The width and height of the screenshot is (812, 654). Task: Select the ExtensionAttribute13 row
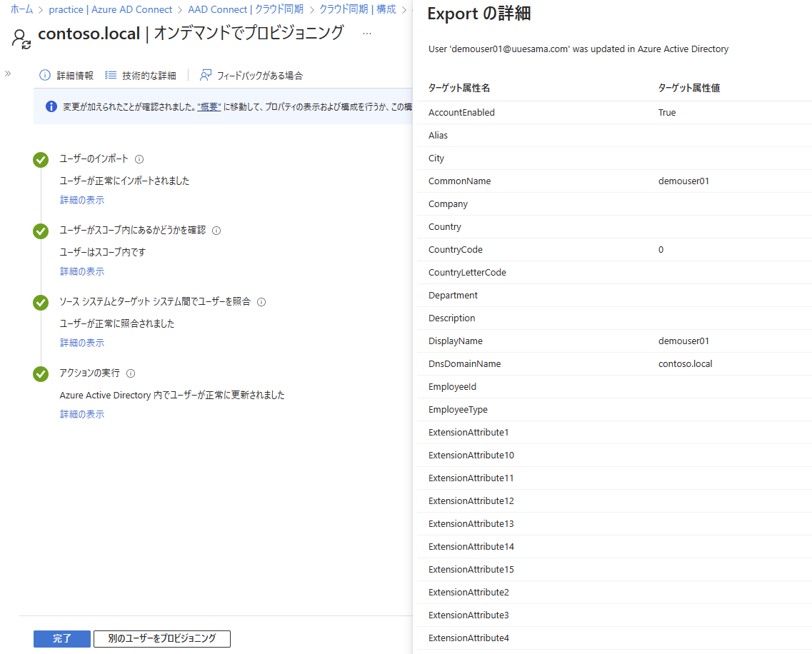614,523
